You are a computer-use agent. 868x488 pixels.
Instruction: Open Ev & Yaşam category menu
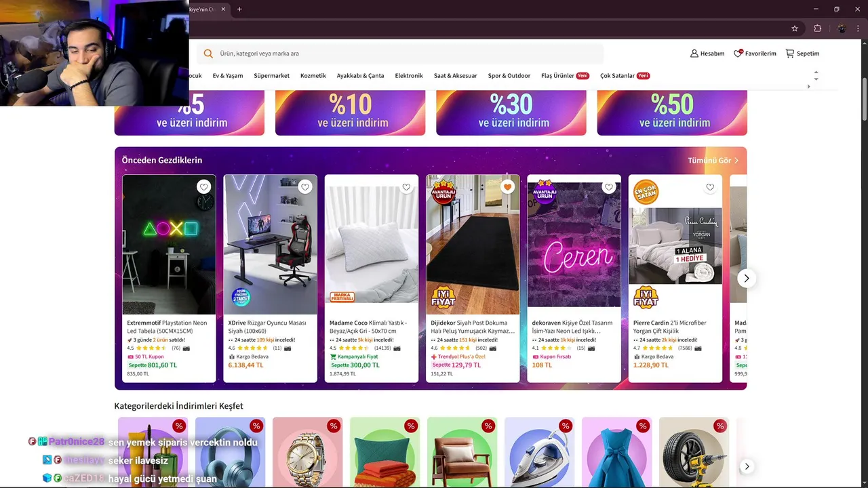click(228, 76)
